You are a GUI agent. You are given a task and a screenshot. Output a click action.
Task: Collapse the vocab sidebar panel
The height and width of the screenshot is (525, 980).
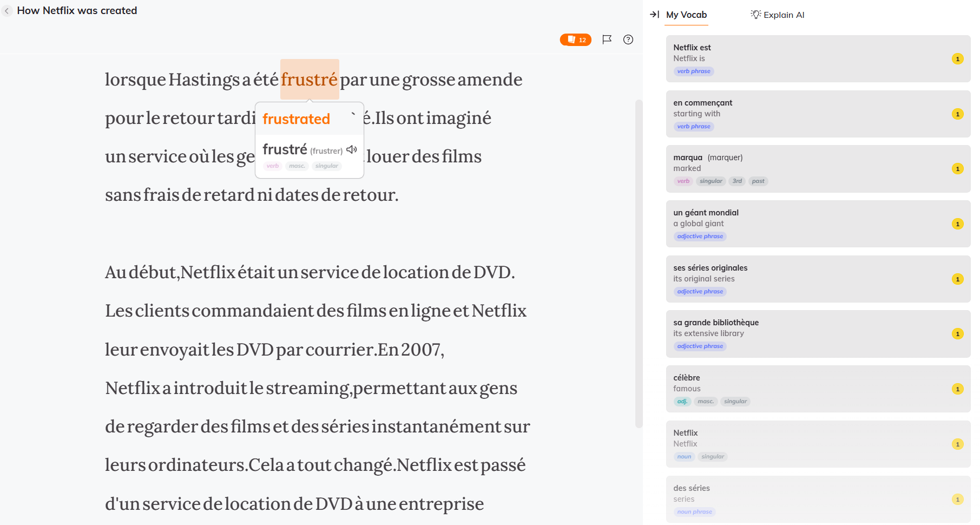coord(654,15)
